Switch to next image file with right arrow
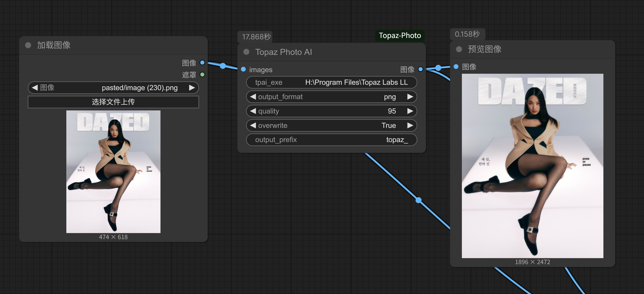This screenshot has width=644, height=294. point(192,88)
